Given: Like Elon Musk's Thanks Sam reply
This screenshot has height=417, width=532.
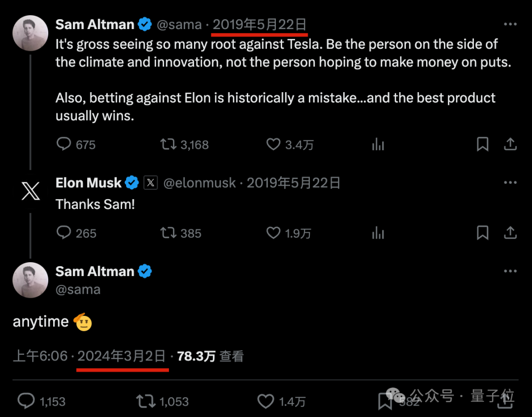Looking at the screenshot, I should (x=274, y=233).
